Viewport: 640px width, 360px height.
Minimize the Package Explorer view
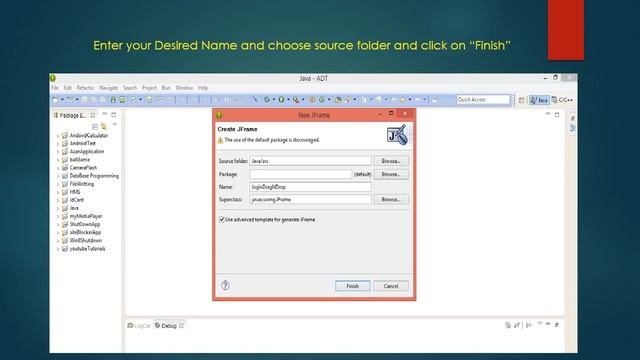click(105, 115)
